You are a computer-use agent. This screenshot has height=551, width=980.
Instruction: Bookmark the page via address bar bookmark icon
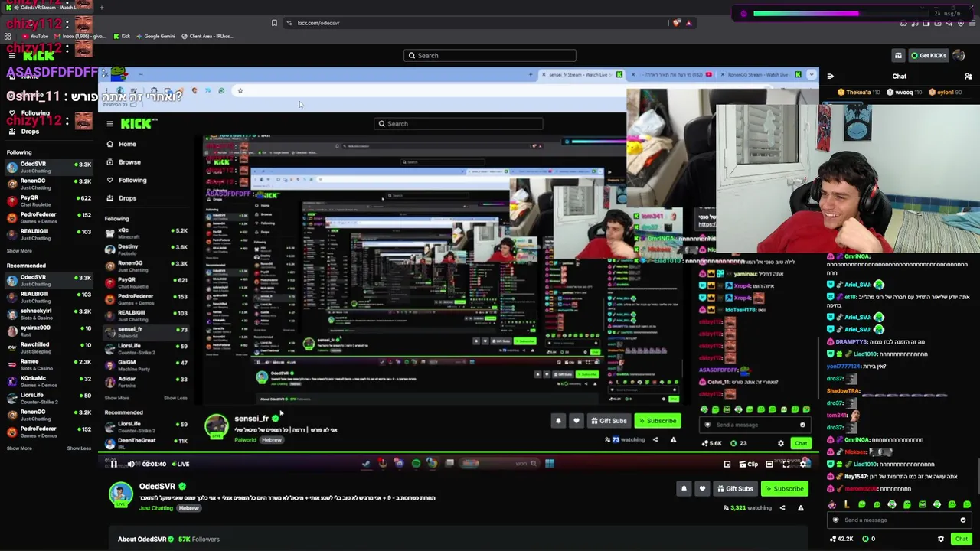click(274, 23)
